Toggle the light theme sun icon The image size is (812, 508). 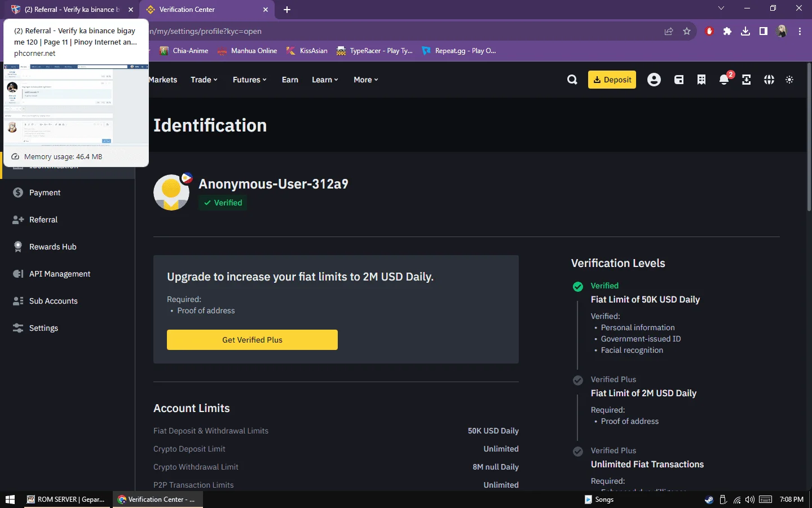point(789,80)
